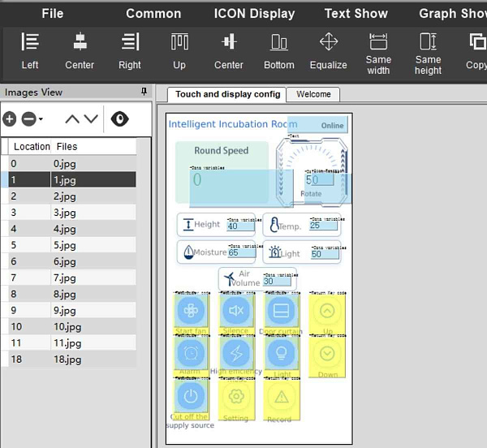
Task: Move the image up in list
Action: pyautogui.click(x=72, y=119)
